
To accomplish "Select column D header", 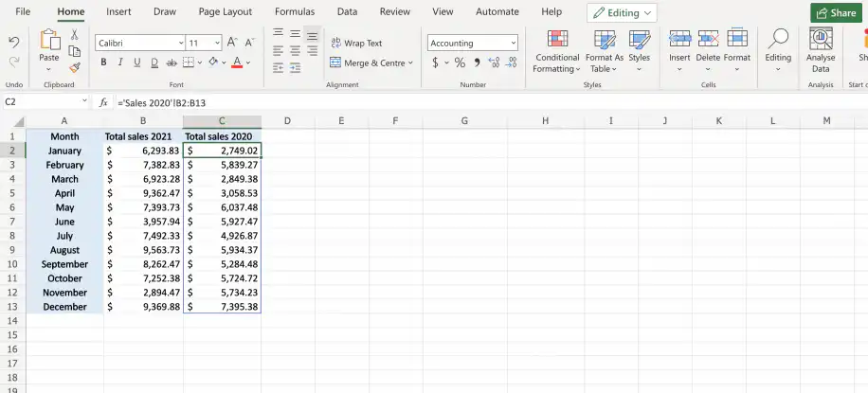I will 287,121.
